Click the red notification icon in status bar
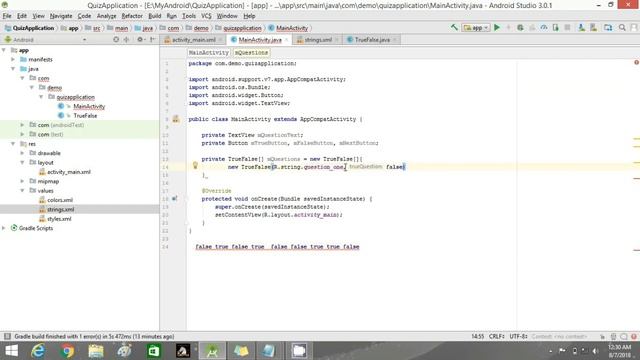 point(634,336)
